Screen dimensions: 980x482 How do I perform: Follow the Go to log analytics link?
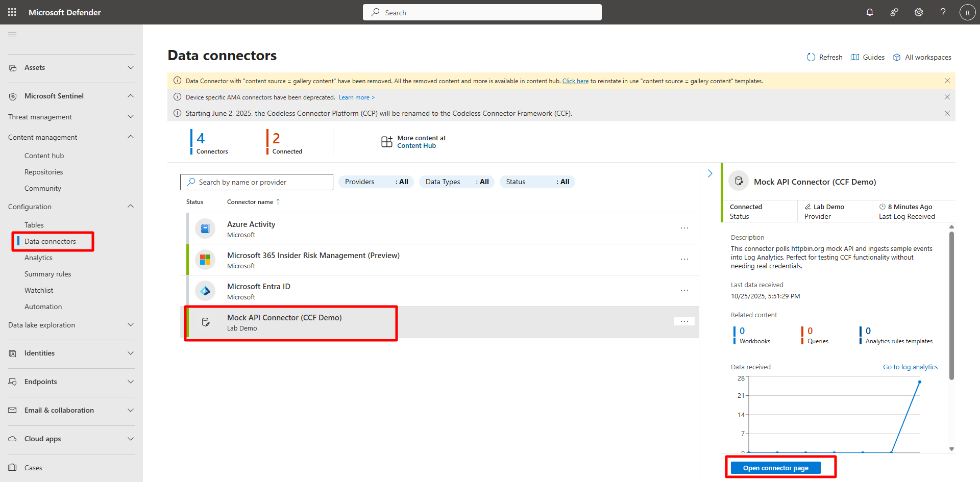[x=911, y=367]
